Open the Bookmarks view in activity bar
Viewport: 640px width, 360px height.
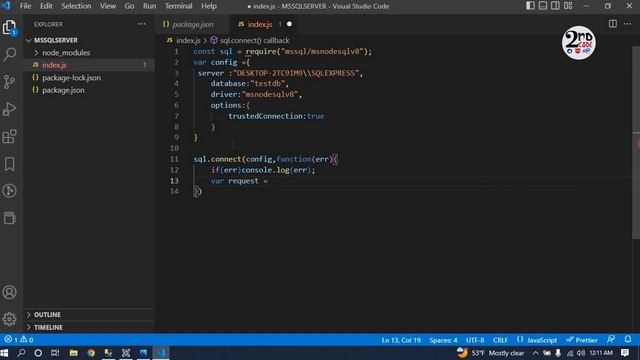pos(9,164)
